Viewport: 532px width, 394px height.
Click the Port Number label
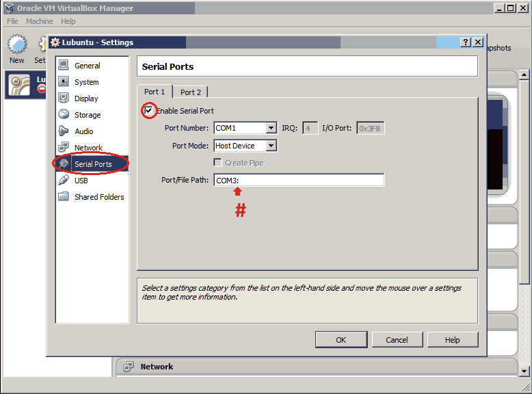tap(187, 128)
